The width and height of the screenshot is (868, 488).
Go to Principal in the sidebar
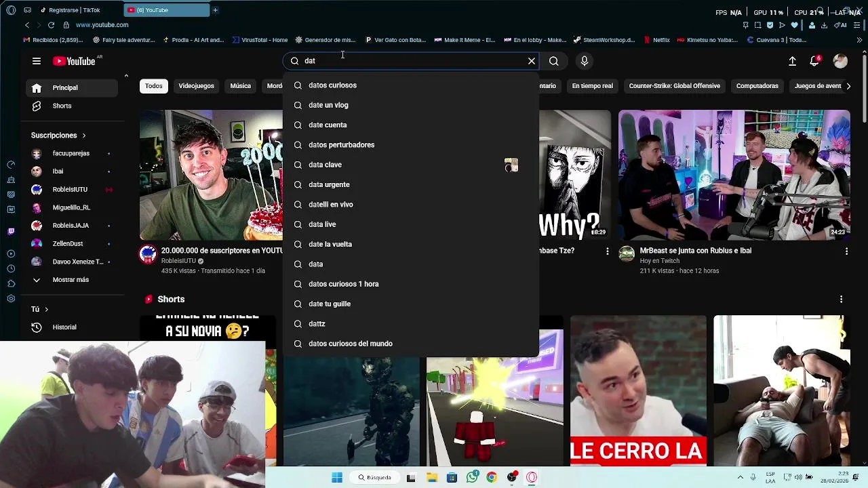point(72,87)
